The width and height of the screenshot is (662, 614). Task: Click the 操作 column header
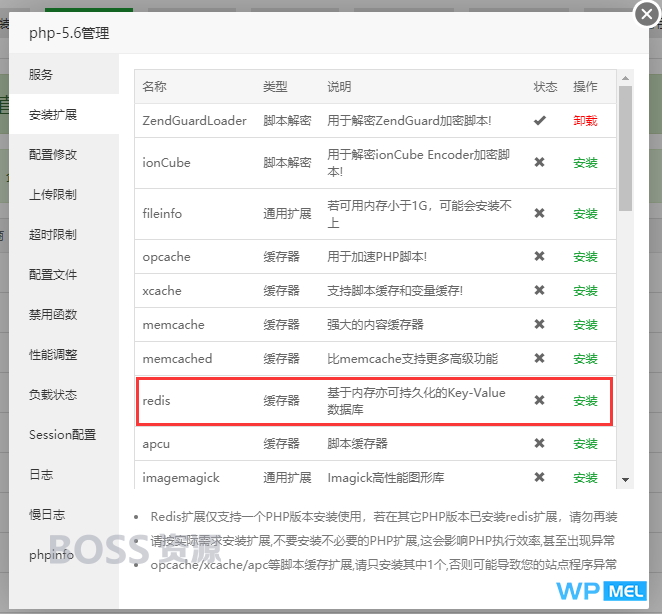coord(585,87)
